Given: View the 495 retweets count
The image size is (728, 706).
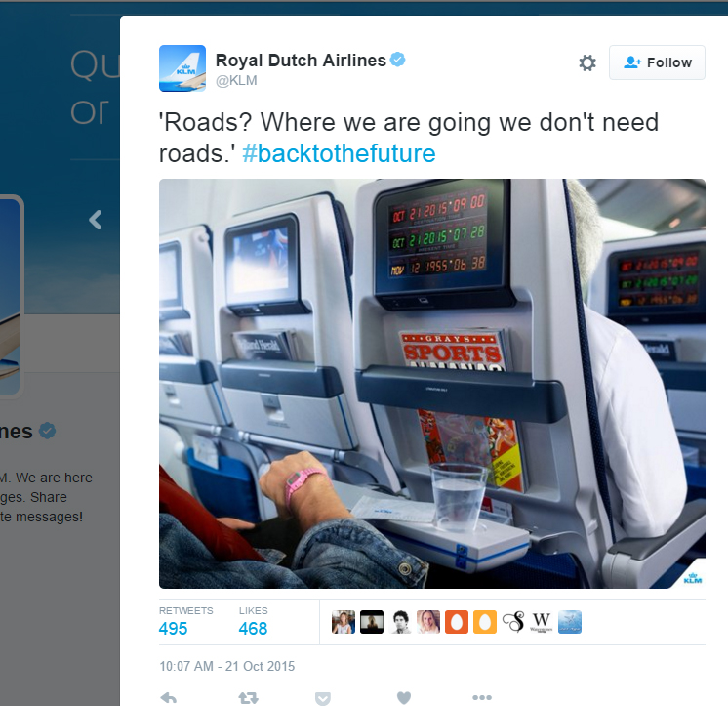Looking at the screenshot, I should [x=173, y=629].
